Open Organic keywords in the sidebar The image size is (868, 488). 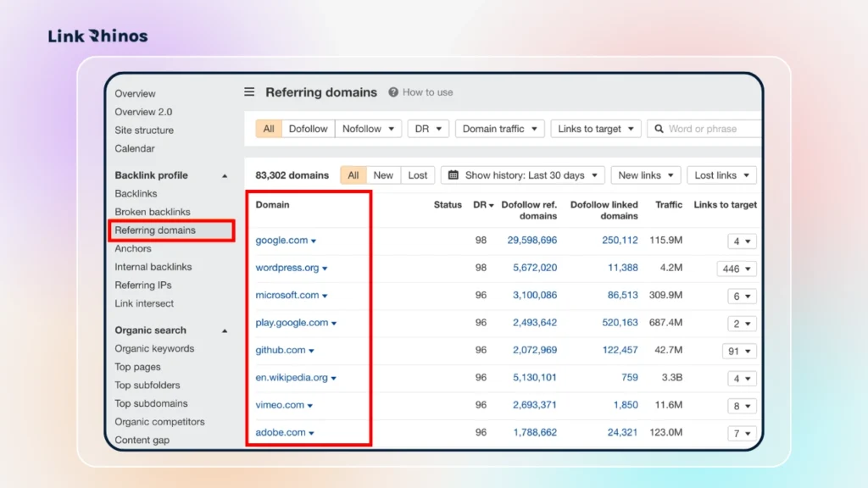[154, 348]
